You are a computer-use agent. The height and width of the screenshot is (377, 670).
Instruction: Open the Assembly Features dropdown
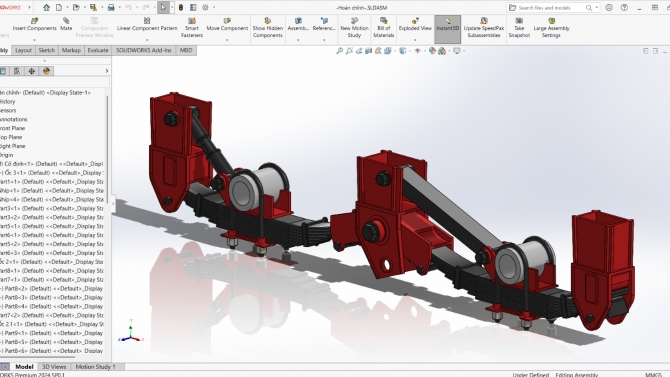tap(298, 40)
